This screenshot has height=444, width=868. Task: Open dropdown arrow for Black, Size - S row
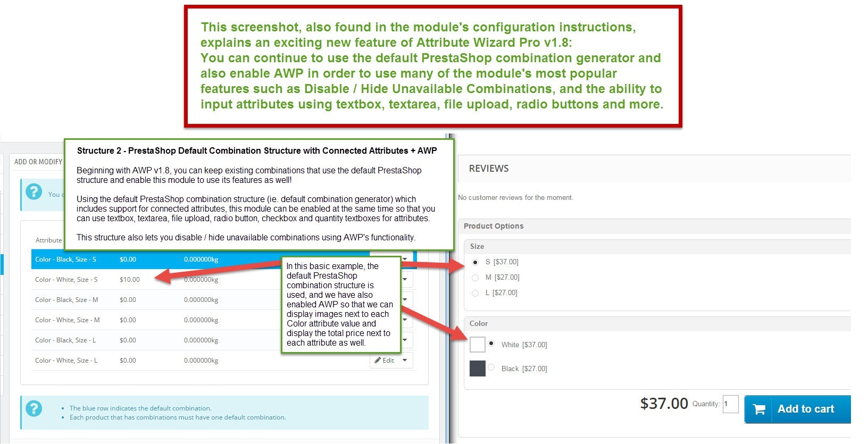405,259
